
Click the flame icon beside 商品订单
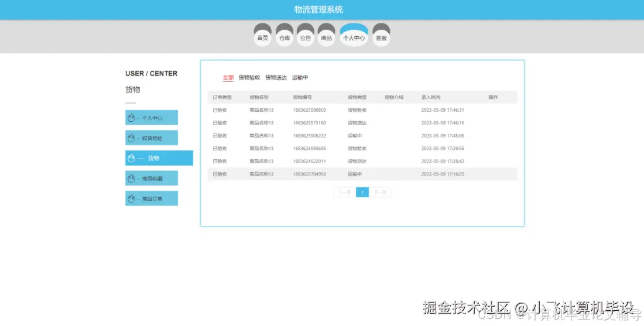(131, 198)
